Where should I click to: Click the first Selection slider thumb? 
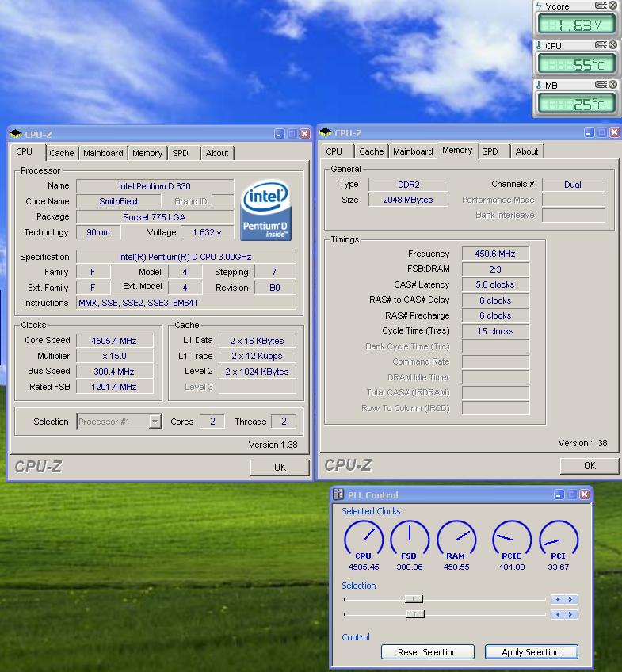pyautogui.click(x=414, y=599)
